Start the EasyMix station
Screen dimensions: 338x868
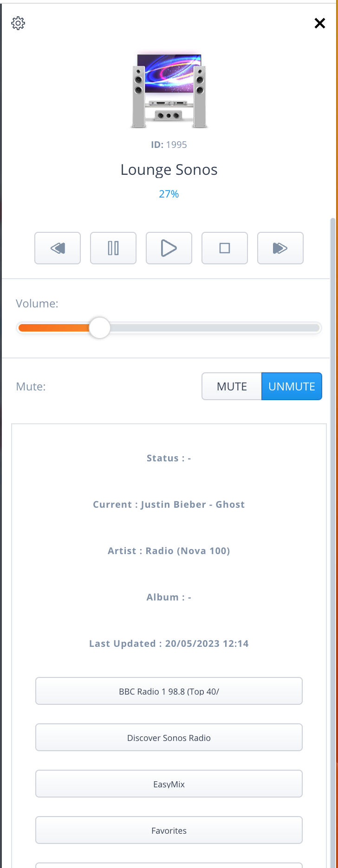pyautogui.click(x=169, y=784)
